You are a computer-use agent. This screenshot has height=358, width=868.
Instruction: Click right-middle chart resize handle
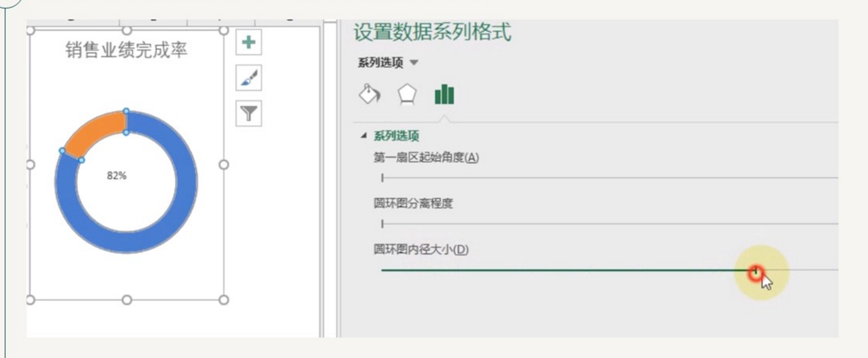tap(224, 164)
